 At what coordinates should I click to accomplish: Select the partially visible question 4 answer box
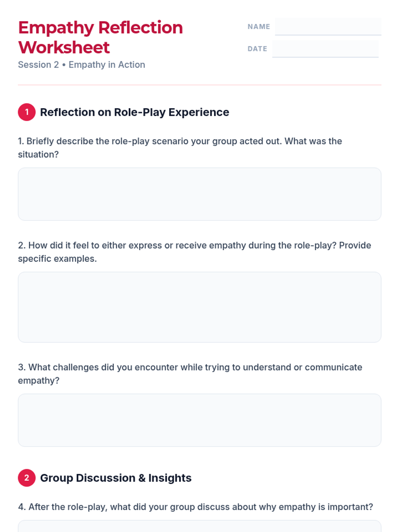click(x=199, y=526)
